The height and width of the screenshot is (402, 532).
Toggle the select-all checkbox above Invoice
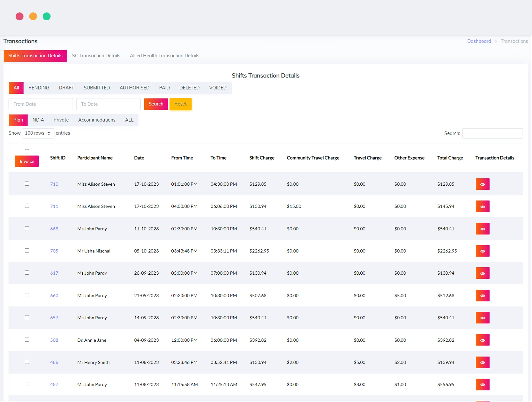[x=27, y=151]
